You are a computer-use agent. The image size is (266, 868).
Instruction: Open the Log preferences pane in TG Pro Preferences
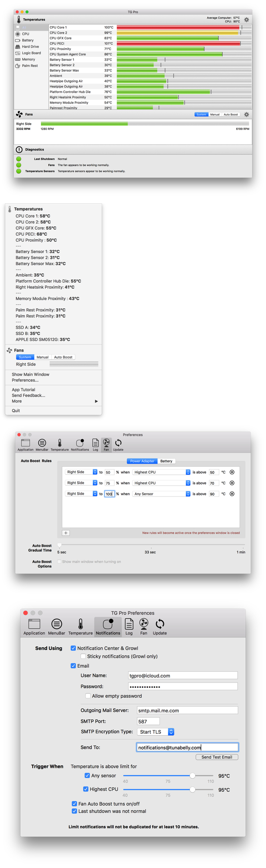(x=129, y=627)
